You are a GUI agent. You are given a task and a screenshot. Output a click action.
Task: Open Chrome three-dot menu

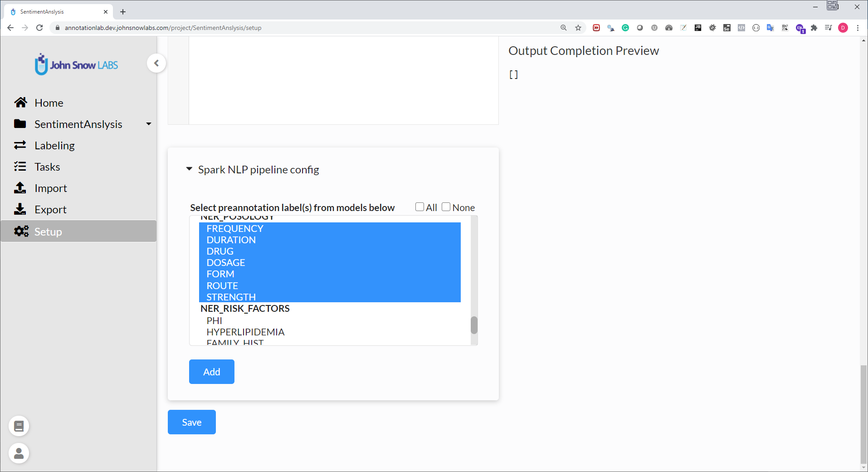tap(858, 28)
